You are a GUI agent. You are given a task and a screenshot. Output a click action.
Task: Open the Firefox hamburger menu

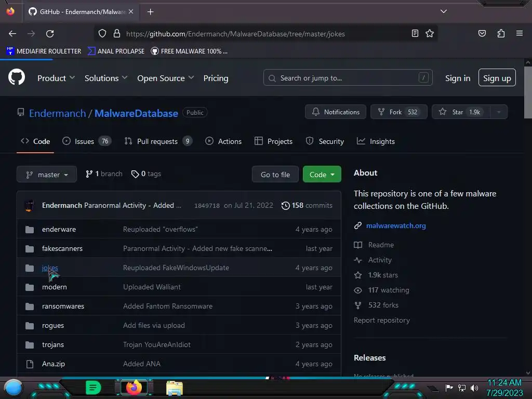coord(519,33)
